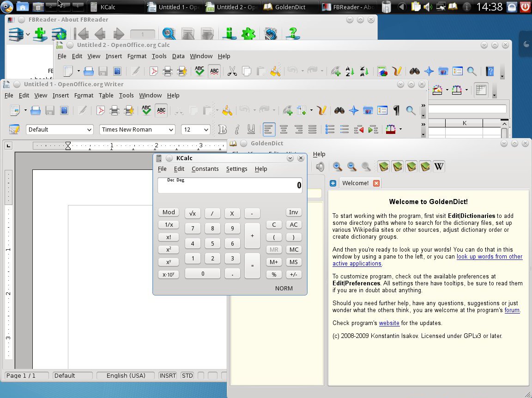Toggle AutoSpellcheck in Writer toolbar

pos(161,110)
